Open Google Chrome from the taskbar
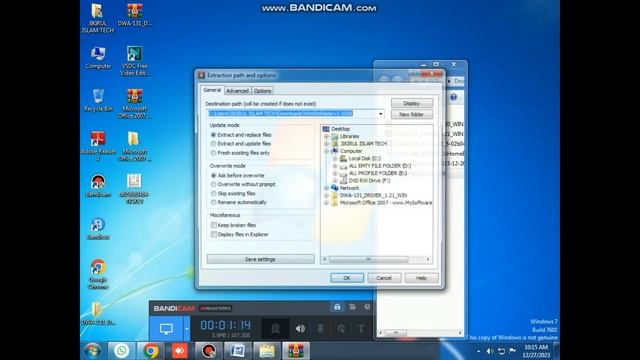This screenshot has height=360, width=640. tap(151, 351)
